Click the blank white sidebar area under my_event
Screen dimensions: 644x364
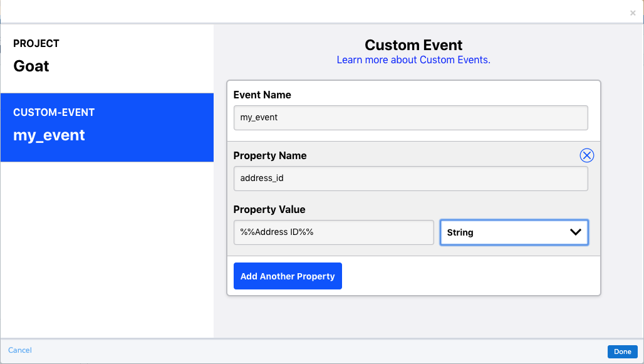point(106,249)
